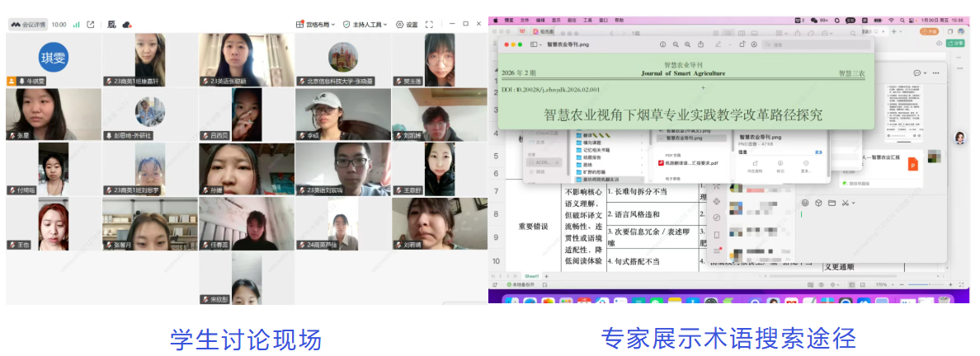
Task: Open meeting 设置 with the gear icon
Action: coord(407,25)
